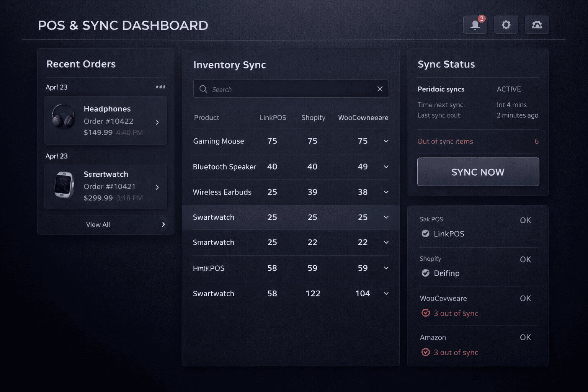Click the verified checkmark next to LinkPOS

[425, 234]
